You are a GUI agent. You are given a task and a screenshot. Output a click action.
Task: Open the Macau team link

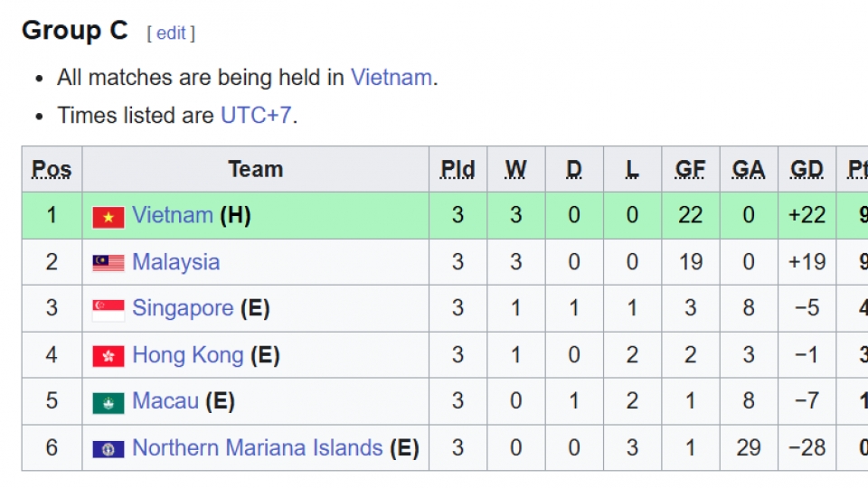[x=165, y=401]
